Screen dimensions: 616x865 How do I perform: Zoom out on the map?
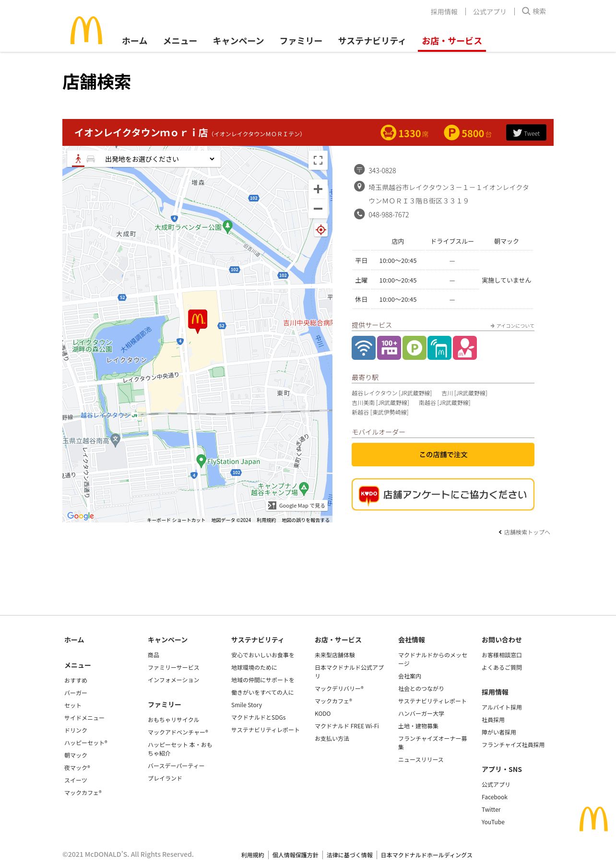[x=318, y=209]
